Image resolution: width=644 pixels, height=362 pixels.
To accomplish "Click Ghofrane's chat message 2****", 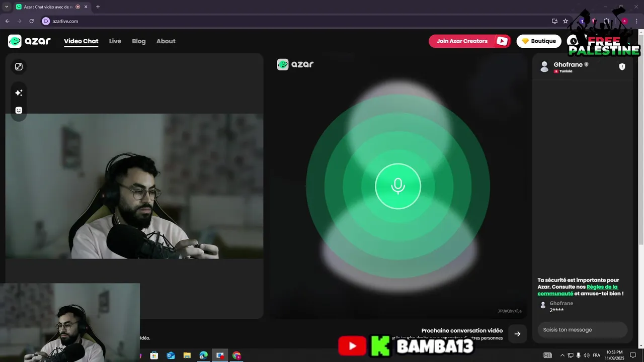I will (556, 310).
